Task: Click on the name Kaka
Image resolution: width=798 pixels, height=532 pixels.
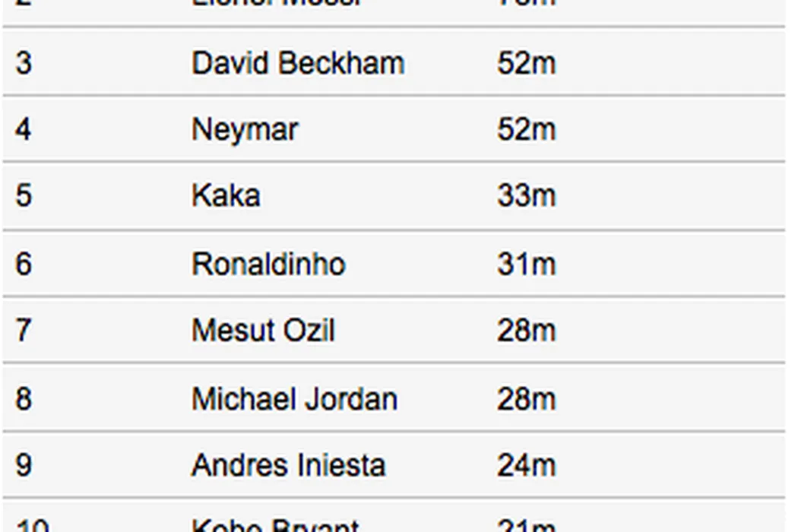Action: [x=225, y=196]
